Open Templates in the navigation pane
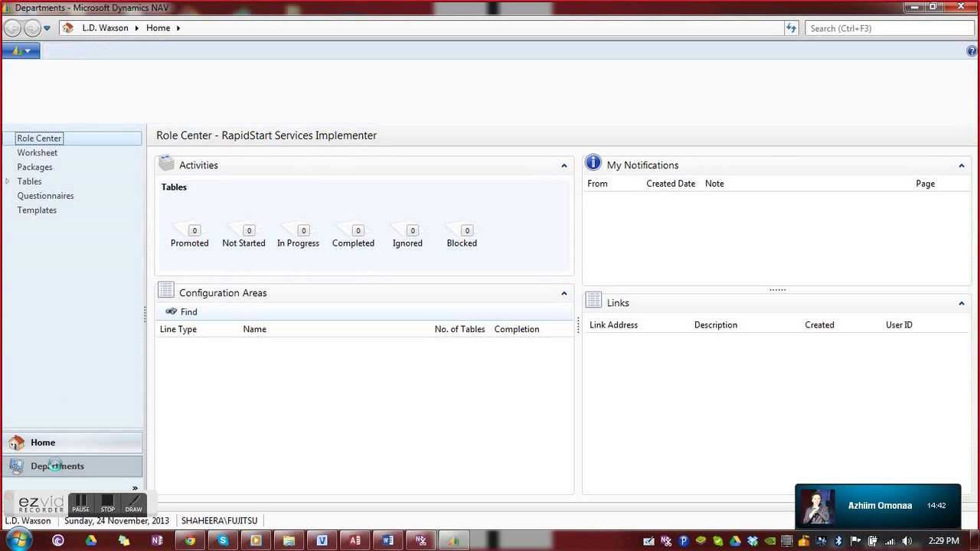Viewport: 980px width, 551px height. (x=37, y=210)
